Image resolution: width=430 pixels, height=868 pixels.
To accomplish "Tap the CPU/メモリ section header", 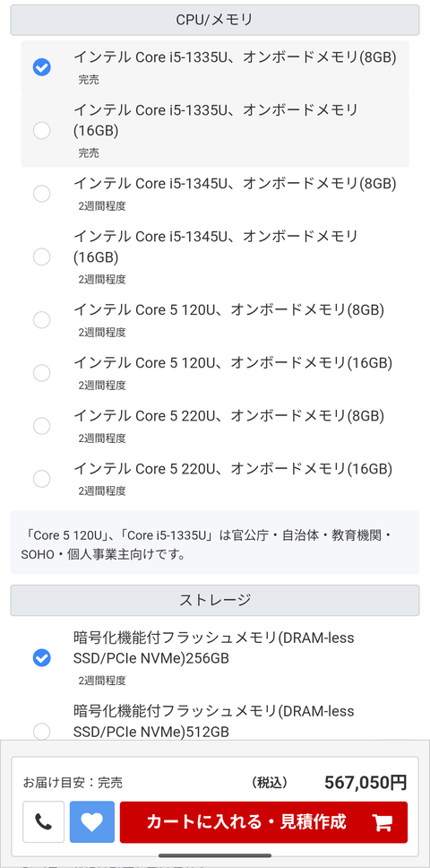I will [215, 20].
